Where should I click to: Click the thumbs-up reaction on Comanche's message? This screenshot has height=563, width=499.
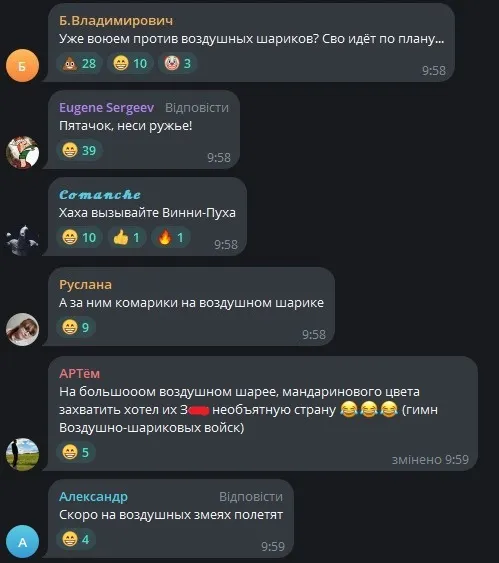tap(127, 237)
